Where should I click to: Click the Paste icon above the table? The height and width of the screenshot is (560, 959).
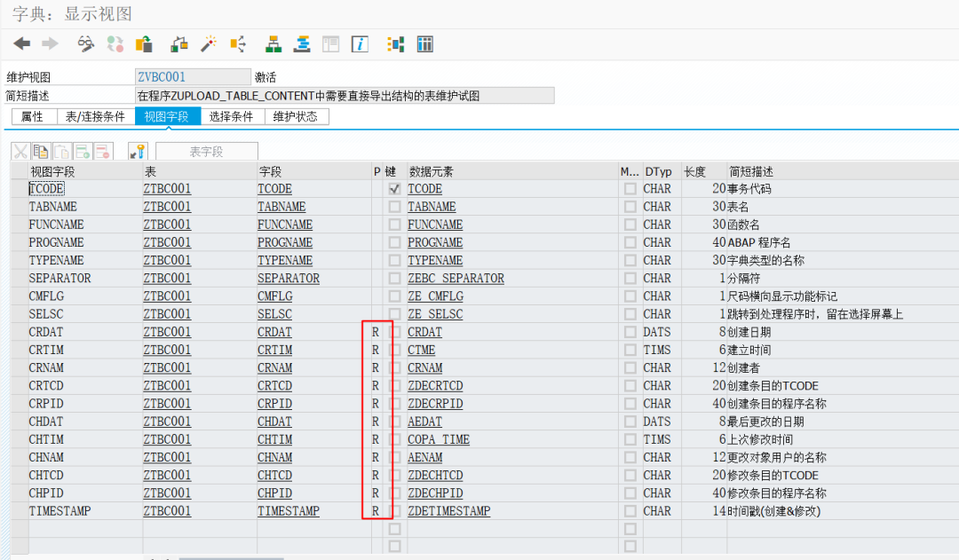point(62,151)
